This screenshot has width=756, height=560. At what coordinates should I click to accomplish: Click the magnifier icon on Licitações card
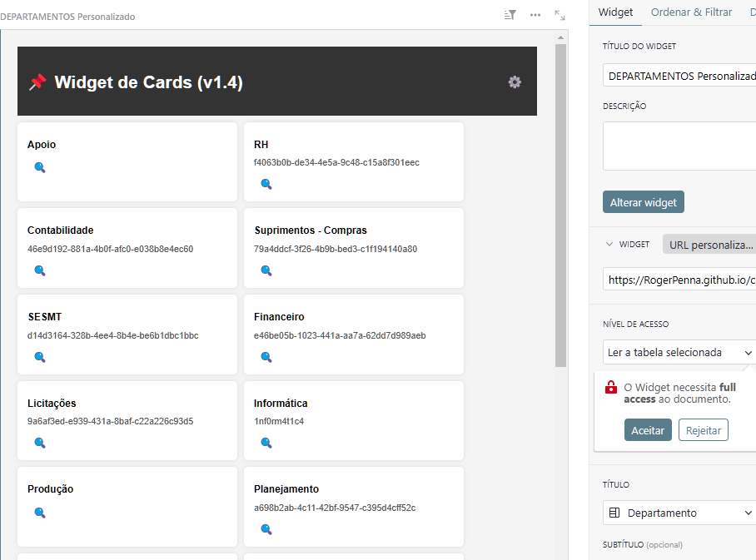[40, 443]
